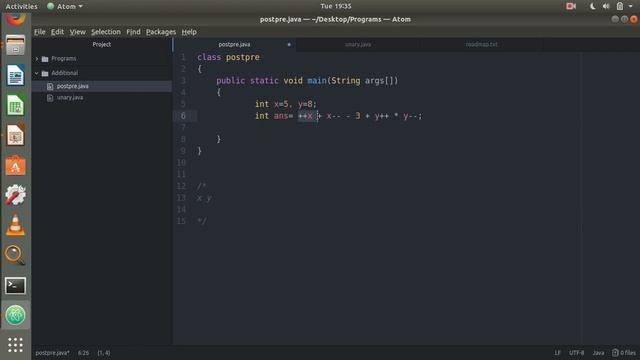
Task: Open the Packages menu
Action: pyautogui.click(x=161, y=32)
